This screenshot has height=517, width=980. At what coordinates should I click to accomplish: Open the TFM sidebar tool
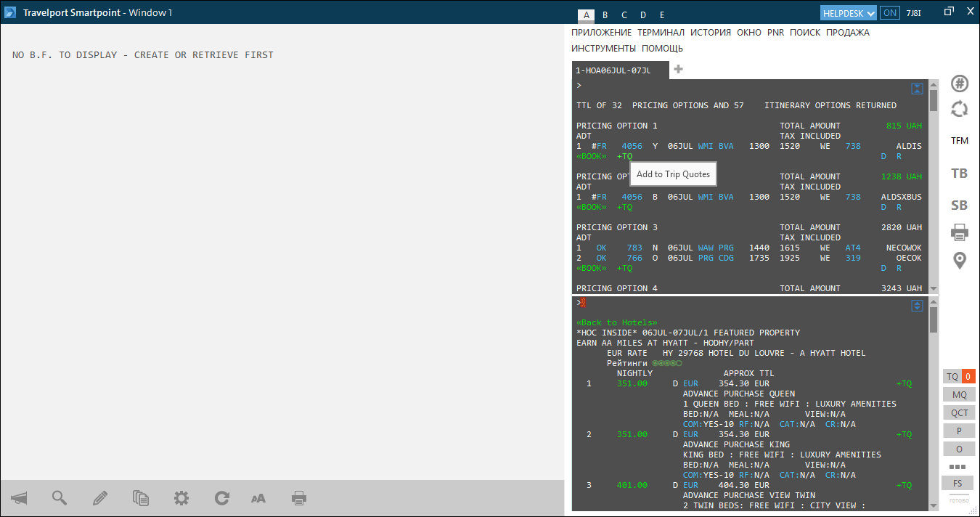pos(960,141)
